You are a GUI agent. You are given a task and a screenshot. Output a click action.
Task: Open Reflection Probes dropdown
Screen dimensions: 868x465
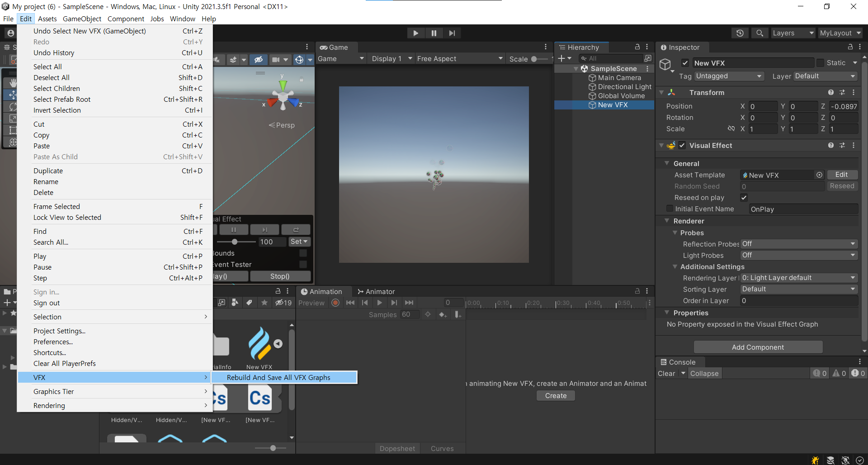[x=799, y=244]
